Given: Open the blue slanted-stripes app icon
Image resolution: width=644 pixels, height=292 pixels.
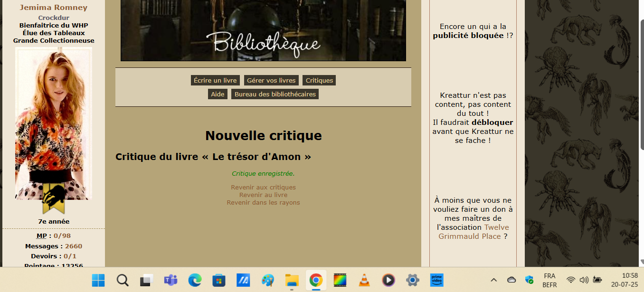Looking at the screenshot, I should (x=243, y=280).
